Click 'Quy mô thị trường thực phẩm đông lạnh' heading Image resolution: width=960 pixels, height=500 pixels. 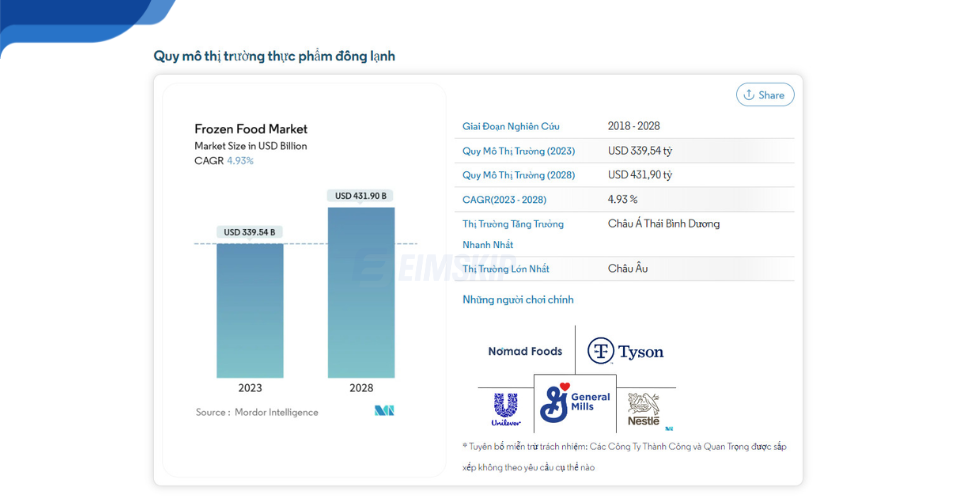click(274, 56)
